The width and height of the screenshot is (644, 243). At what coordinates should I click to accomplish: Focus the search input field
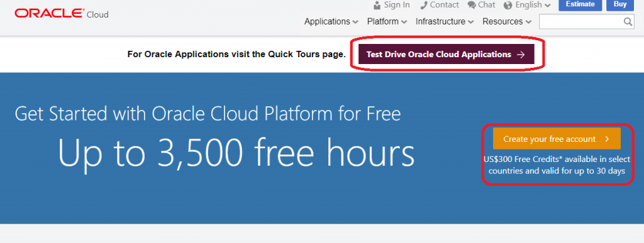click(x=580, y=22)
